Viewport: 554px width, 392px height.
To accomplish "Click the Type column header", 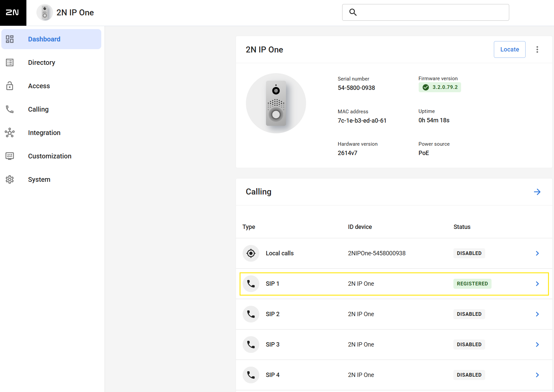I will click(x=249, y=227).
